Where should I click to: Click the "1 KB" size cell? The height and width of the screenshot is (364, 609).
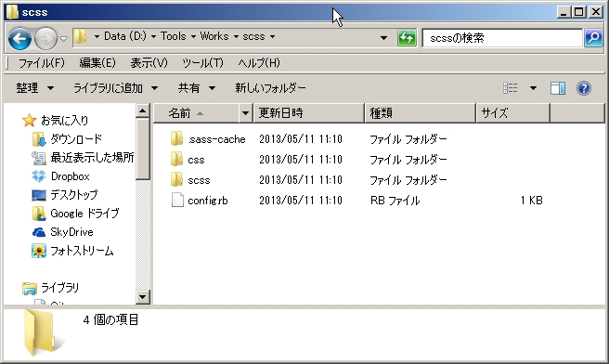pyautogui.click(x=531, y=201)
